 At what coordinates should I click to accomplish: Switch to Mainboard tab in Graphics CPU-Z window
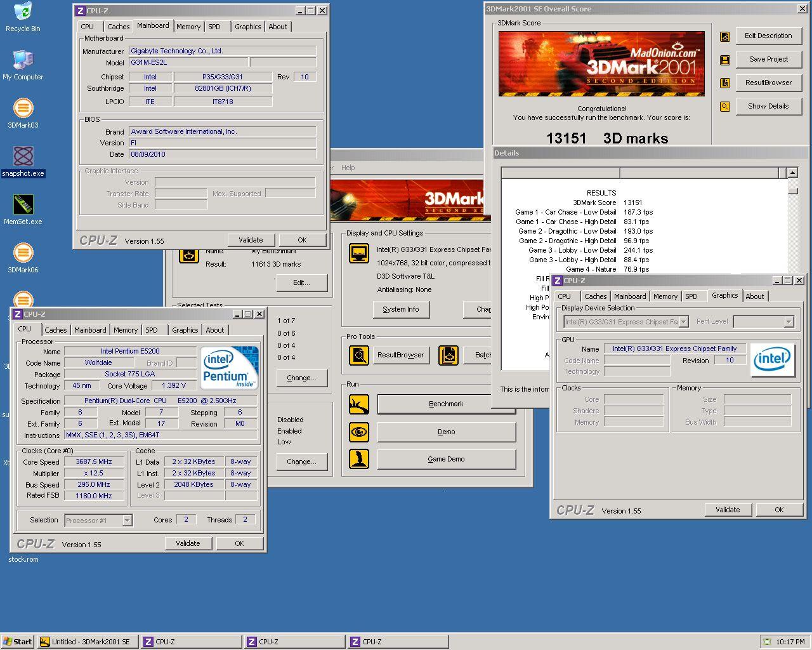click(630, 296)
